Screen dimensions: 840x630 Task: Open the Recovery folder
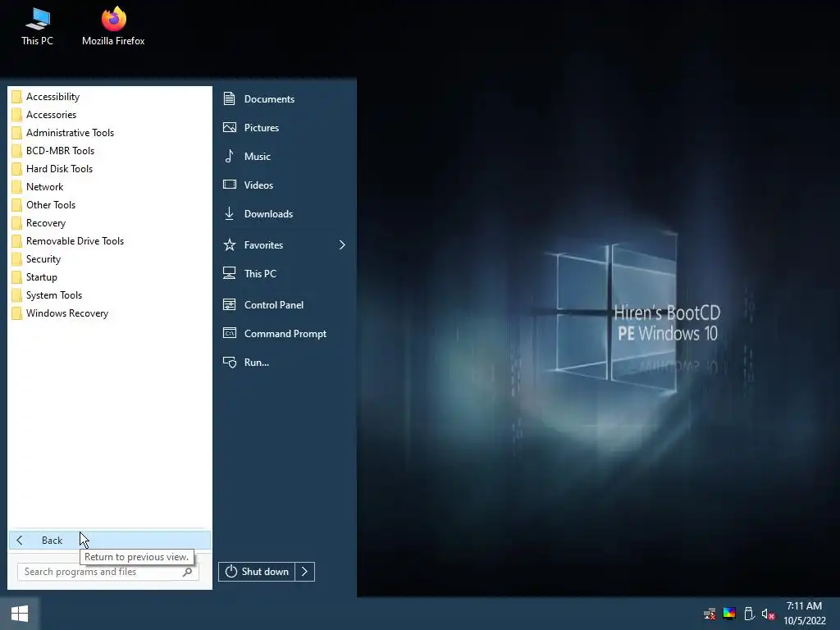point(109,223)
